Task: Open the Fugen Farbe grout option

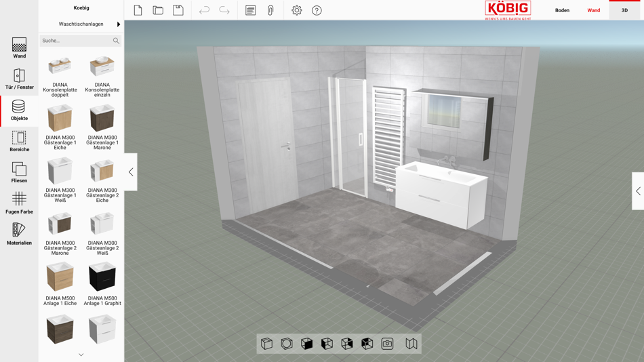Action: [x=19, y=203]
